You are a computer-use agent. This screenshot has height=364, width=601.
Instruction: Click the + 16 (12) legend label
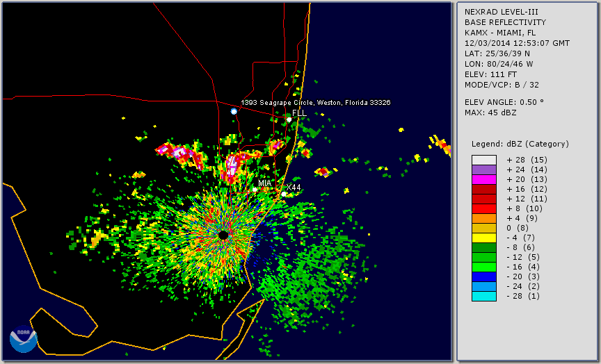click(x=527, y=190)
